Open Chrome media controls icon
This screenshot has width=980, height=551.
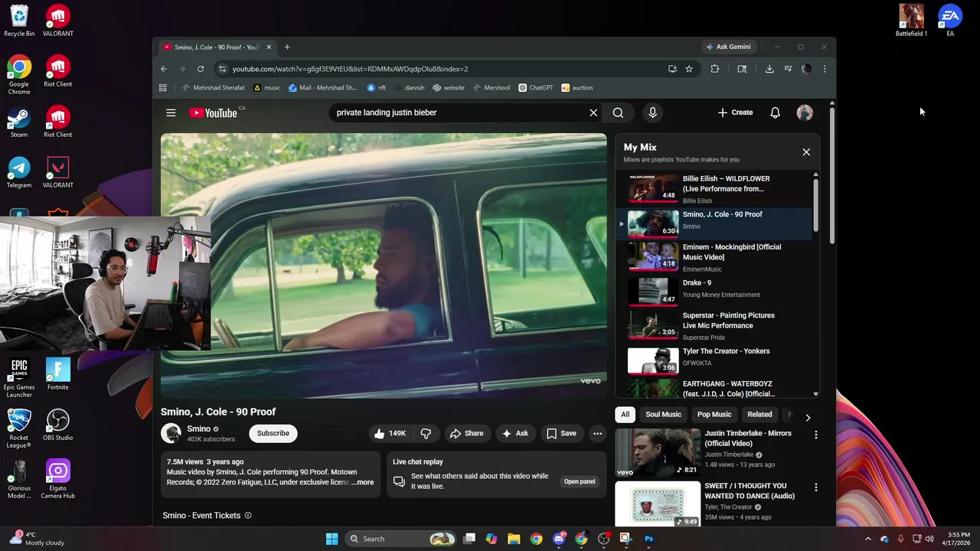(788, 69)
